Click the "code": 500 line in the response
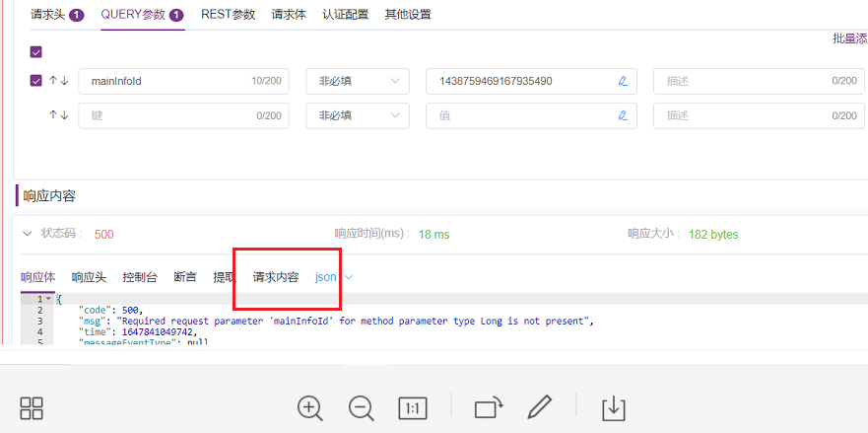Viewport: 868px width, 433px height. point(110,310)
